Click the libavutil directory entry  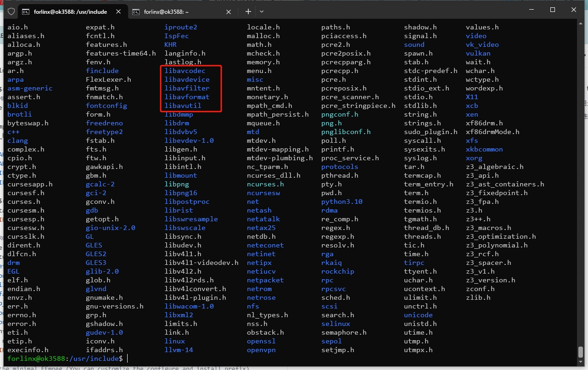[183, 106]
